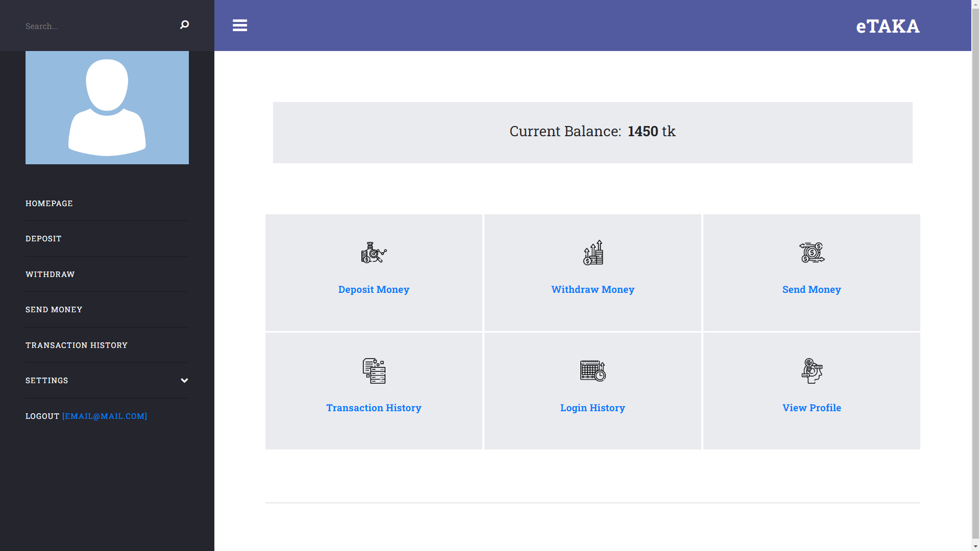Click the search magnifier icon
The image size is (980, 551).
pos(184,25)
